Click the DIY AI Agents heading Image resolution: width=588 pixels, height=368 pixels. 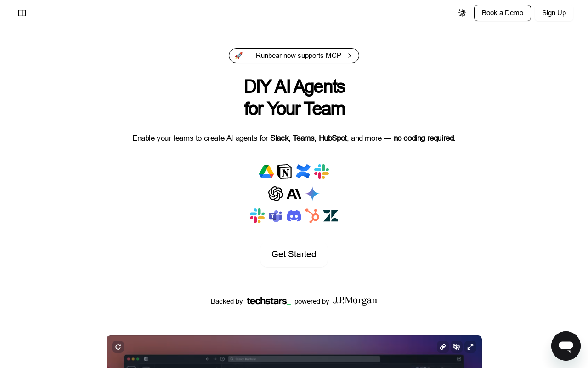click(x=294, y=97)
